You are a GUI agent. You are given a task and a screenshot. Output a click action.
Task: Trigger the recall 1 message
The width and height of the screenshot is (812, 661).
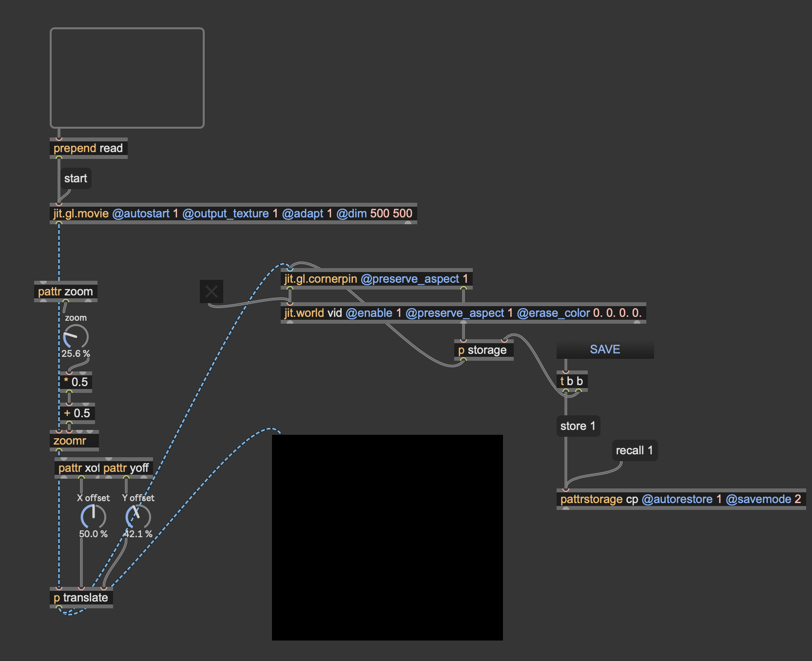tap(634, 450)
